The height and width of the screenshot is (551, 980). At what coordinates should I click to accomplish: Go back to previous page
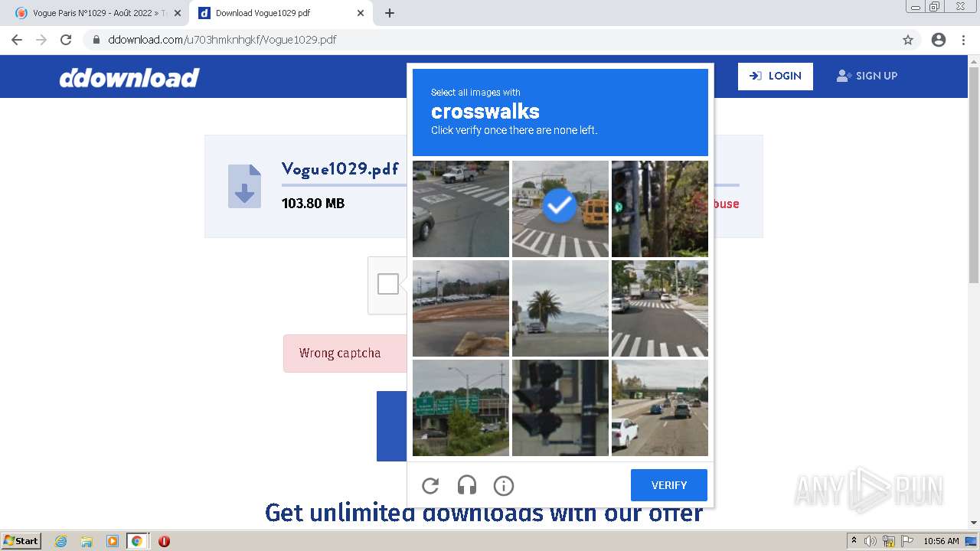click(17, 40)
